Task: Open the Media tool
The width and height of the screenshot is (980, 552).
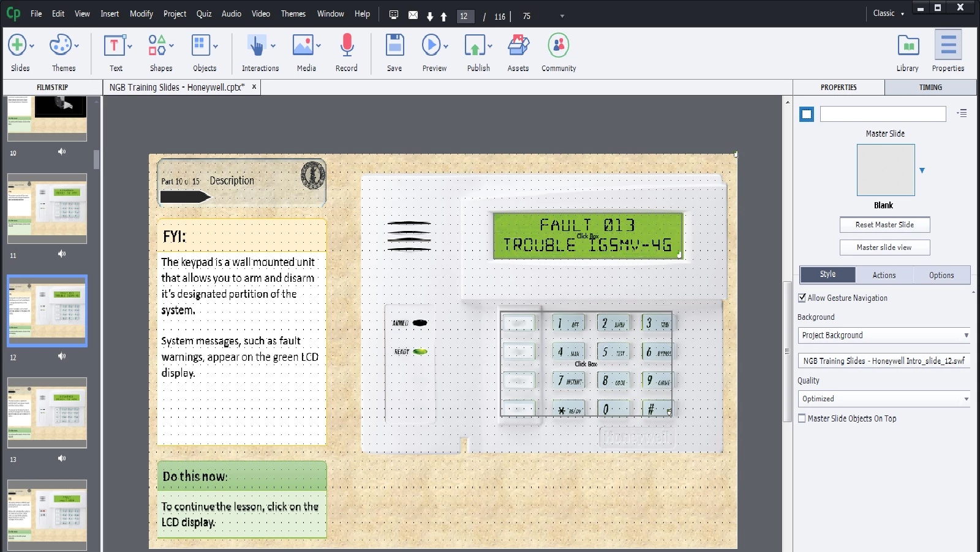Action: pyautogui.click(x=303, y=45)
